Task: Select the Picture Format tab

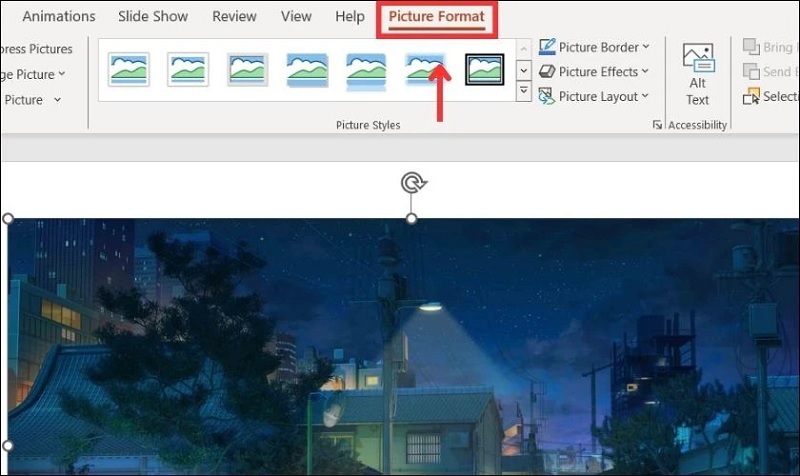Action: tap(436, 17)
